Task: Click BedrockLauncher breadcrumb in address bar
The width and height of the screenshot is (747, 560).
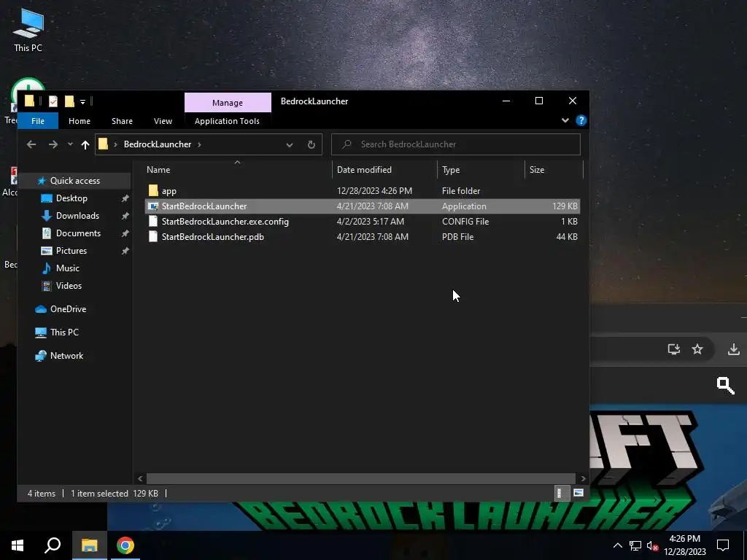Action: point(158,144)
